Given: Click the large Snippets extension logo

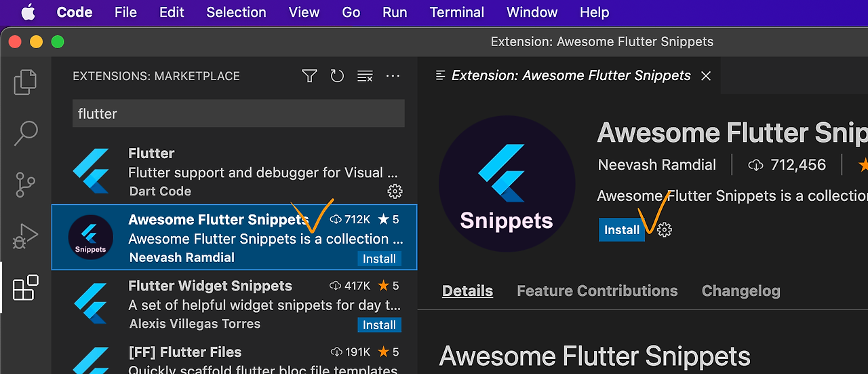Looking at the screenshot, I should pyautogui.click(x=507, y=184).
